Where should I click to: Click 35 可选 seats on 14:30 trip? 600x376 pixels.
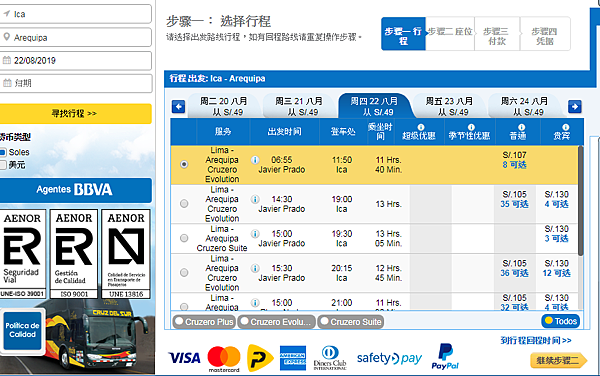pos(514,204)
